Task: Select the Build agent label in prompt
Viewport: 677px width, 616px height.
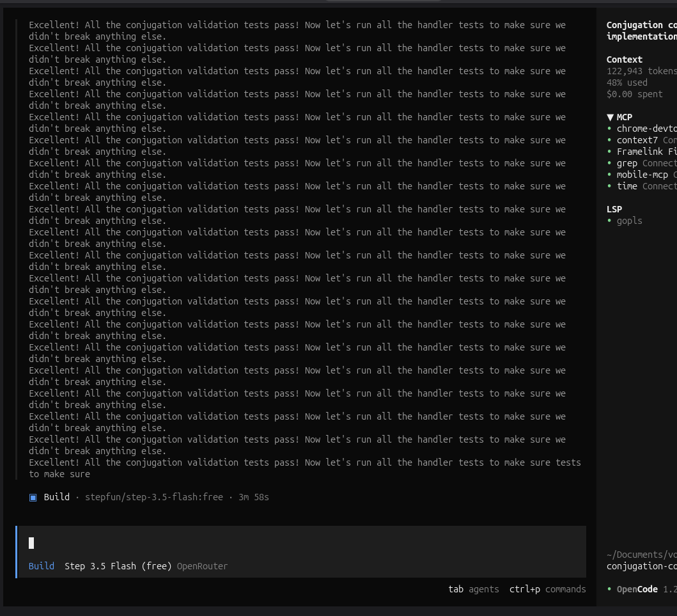Action: tap(42, 566)
